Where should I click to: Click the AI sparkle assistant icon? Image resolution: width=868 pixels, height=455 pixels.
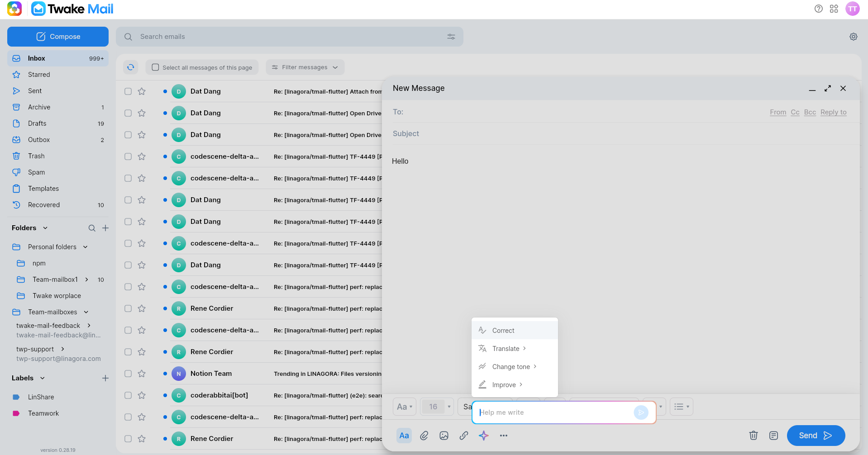click(484, 436)
